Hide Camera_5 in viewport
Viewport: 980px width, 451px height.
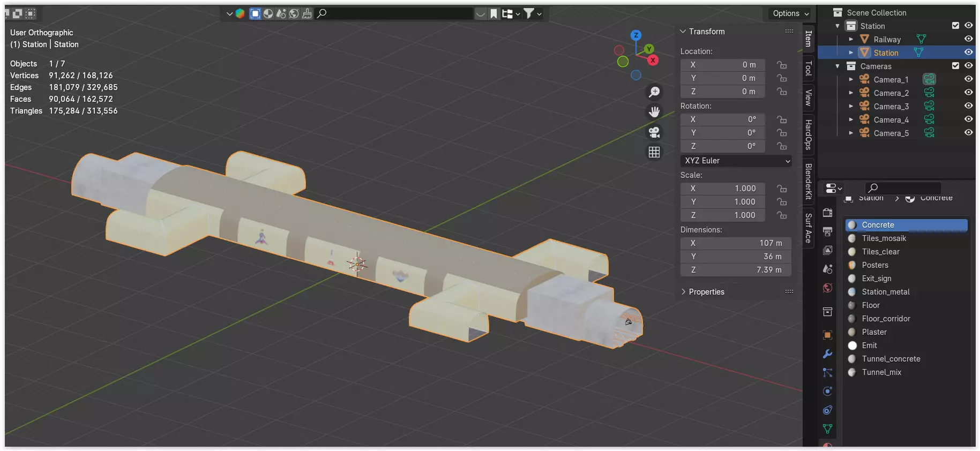coord(968,133)
